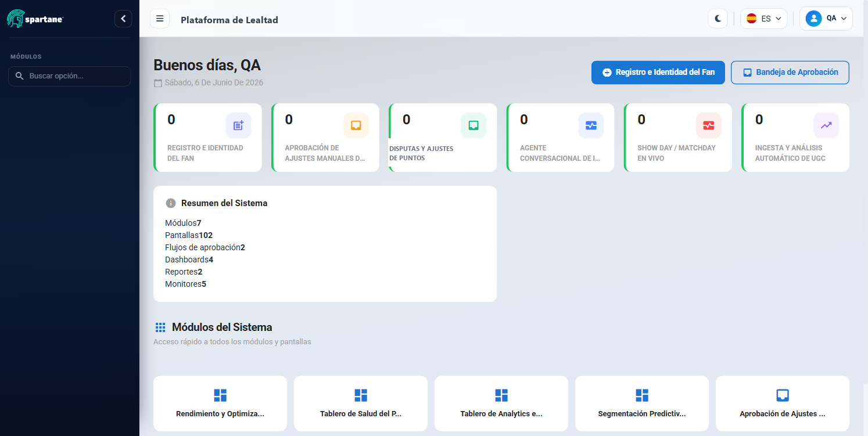Image resolution: width=868 pixels, height=436 pixels.
Task: Open the 'APROBACIÓN DE AJUSTES MANUALES' stat card
Action: 325,138
